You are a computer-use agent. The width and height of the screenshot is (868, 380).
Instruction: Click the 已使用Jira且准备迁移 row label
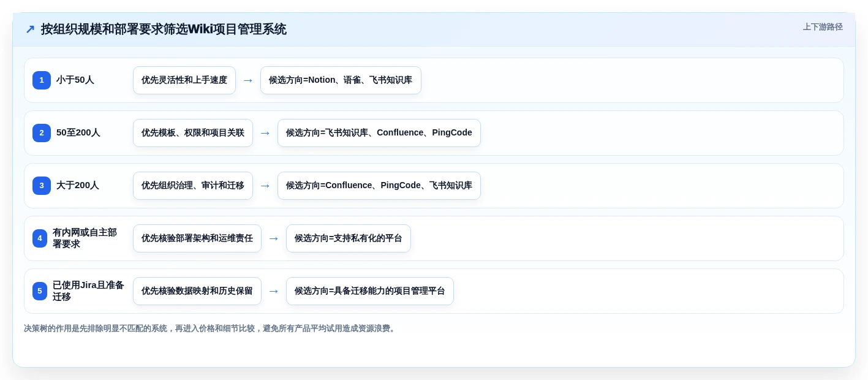[88, 291]
